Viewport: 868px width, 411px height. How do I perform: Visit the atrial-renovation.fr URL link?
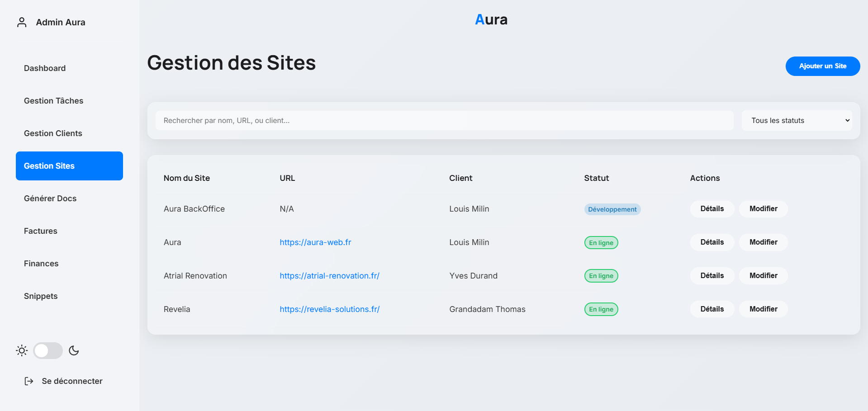tap(329, 276)
